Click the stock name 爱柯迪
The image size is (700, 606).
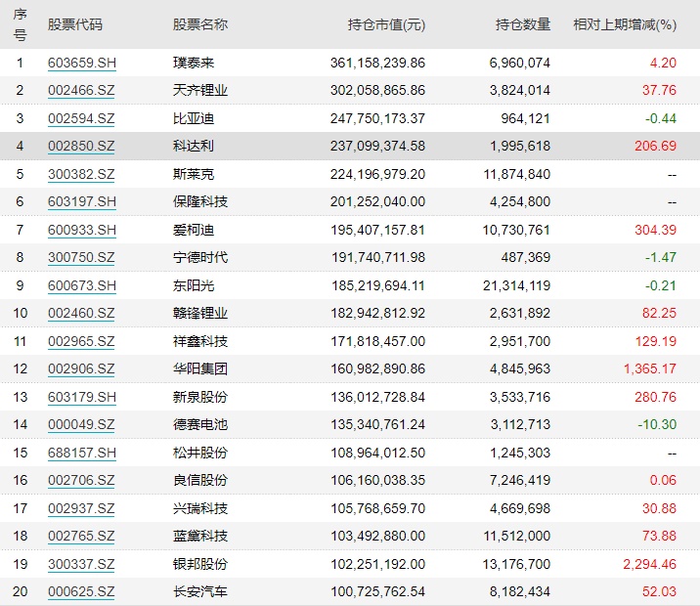point(194,230)
